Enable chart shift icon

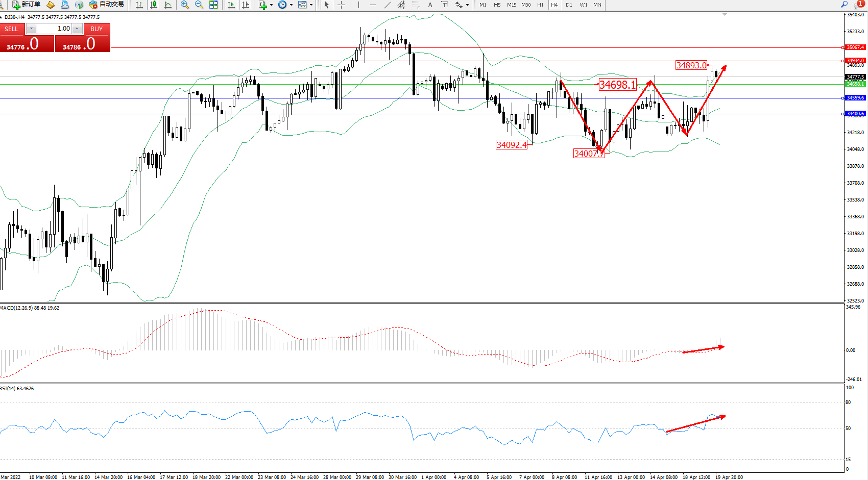point(246,5)
